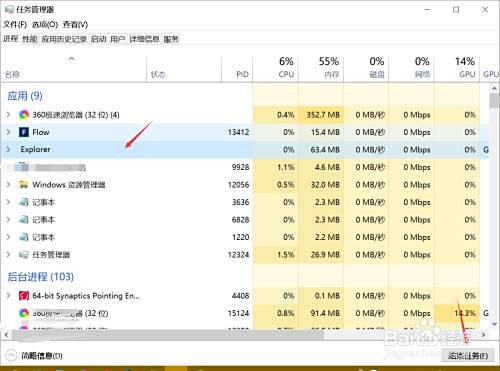
Task: Expand the 任务管理器 process row
Action: click(x=9, y=255)
